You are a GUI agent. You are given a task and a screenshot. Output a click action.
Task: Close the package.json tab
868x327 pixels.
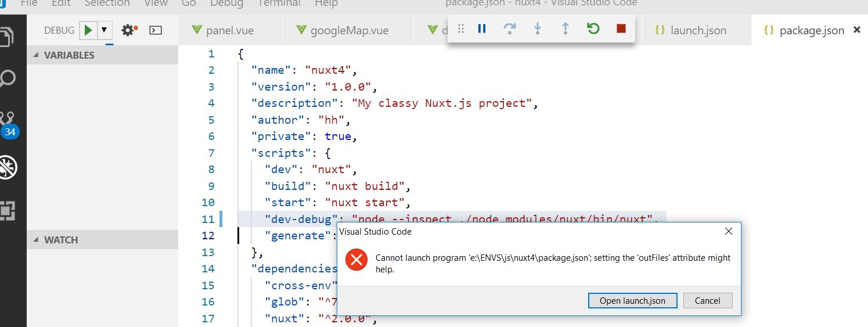(x=857, y=30)
